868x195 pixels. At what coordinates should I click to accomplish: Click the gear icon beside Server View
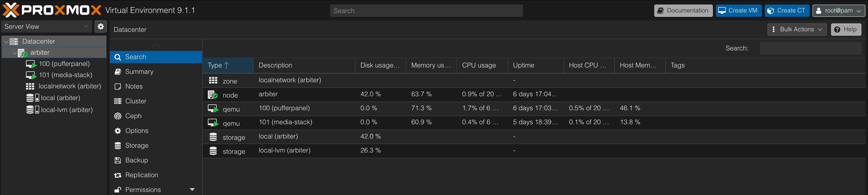point(100,26)
